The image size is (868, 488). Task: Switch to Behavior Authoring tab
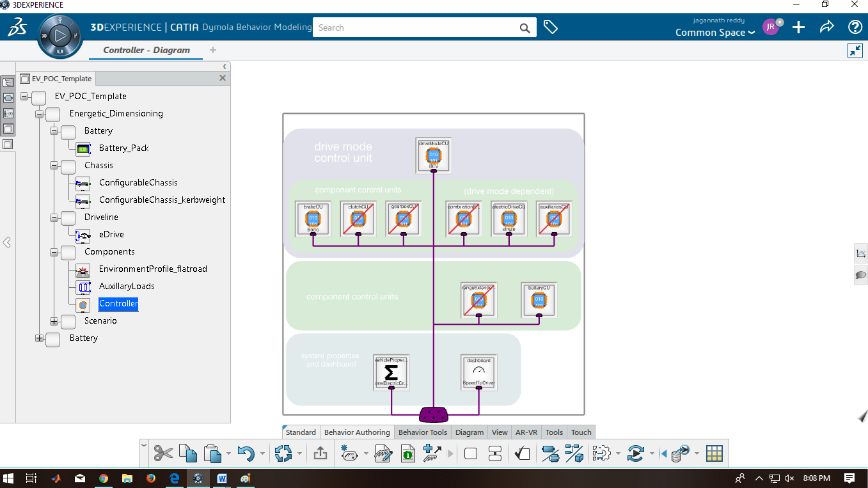coord(357,432)
